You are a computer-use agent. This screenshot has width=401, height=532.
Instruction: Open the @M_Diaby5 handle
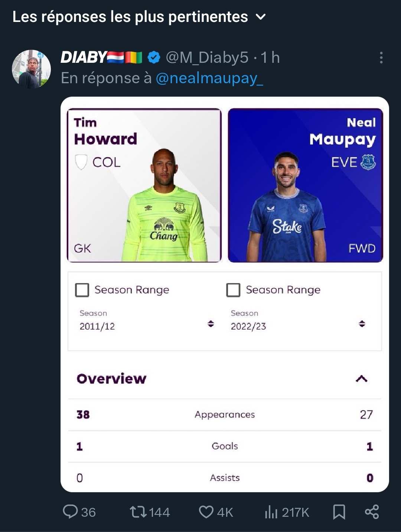pos(207,58)
